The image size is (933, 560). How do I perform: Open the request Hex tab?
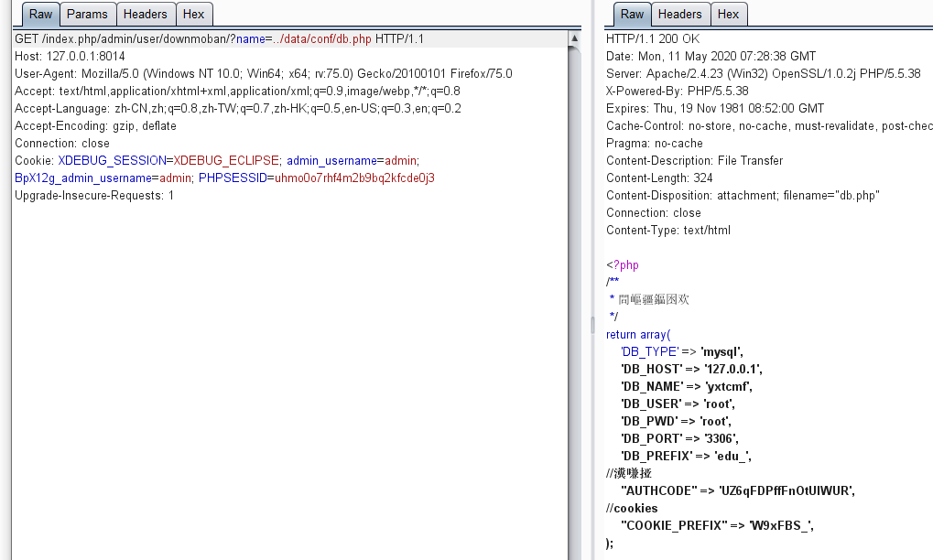pos(193,15)
